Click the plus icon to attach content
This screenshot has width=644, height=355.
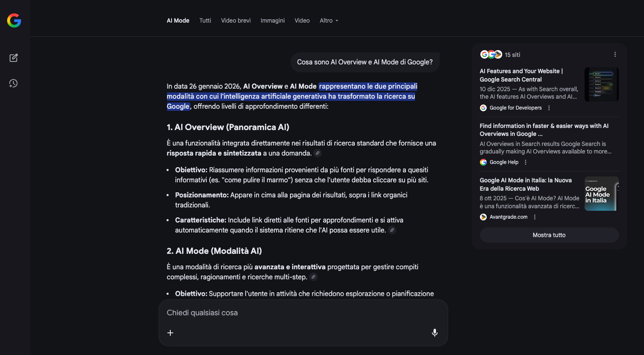pos(170,333)
